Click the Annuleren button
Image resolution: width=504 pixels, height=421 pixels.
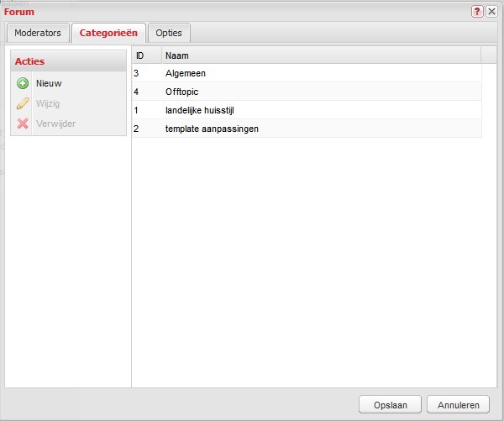(458, 404)
